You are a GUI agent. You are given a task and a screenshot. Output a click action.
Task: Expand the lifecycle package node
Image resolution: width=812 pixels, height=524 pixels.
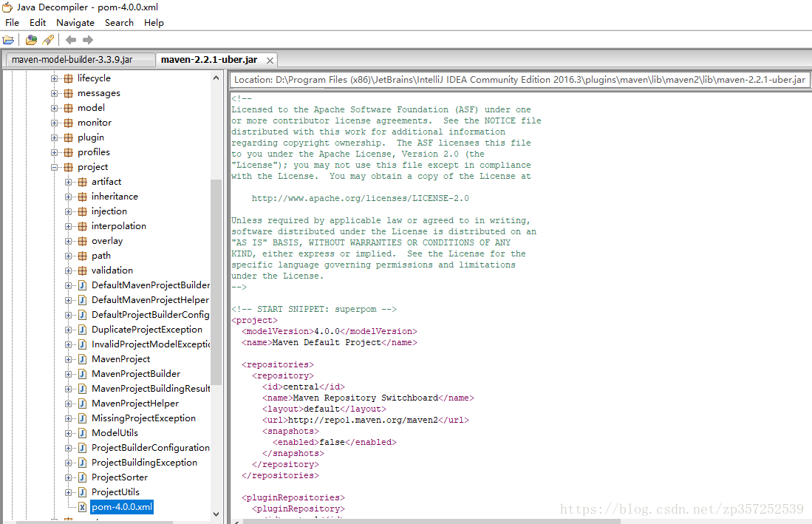click(x=54, y=78)
